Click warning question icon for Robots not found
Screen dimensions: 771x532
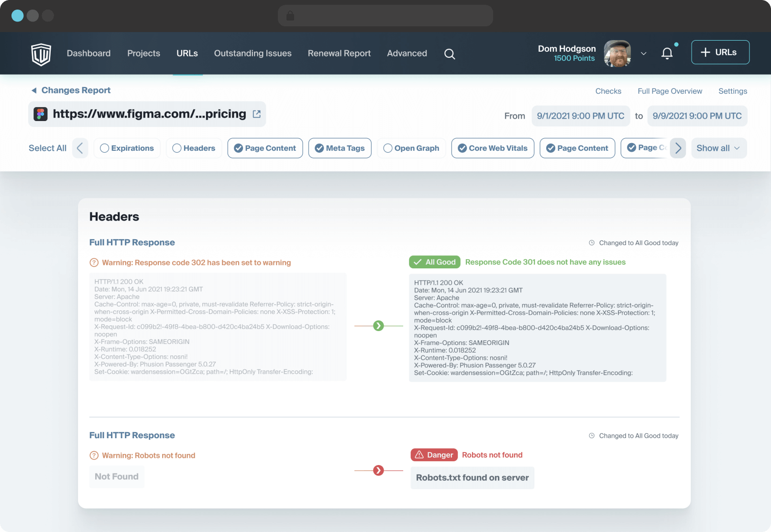coord(94,455)
